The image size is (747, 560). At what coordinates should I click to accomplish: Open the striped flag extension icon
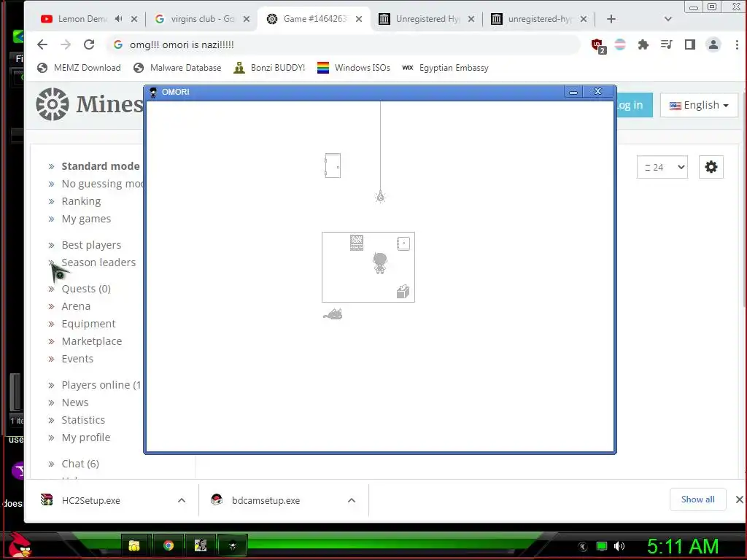[x=620, y=44]
